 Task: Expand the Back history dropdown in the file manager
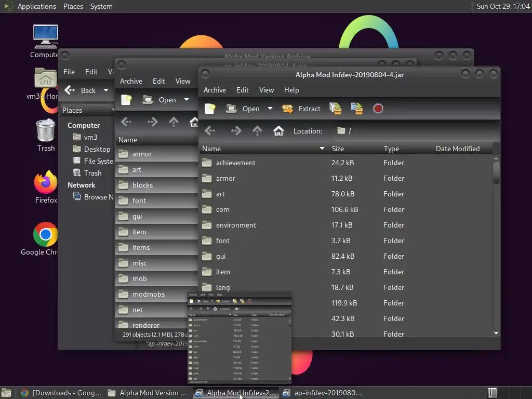(106, 90)
